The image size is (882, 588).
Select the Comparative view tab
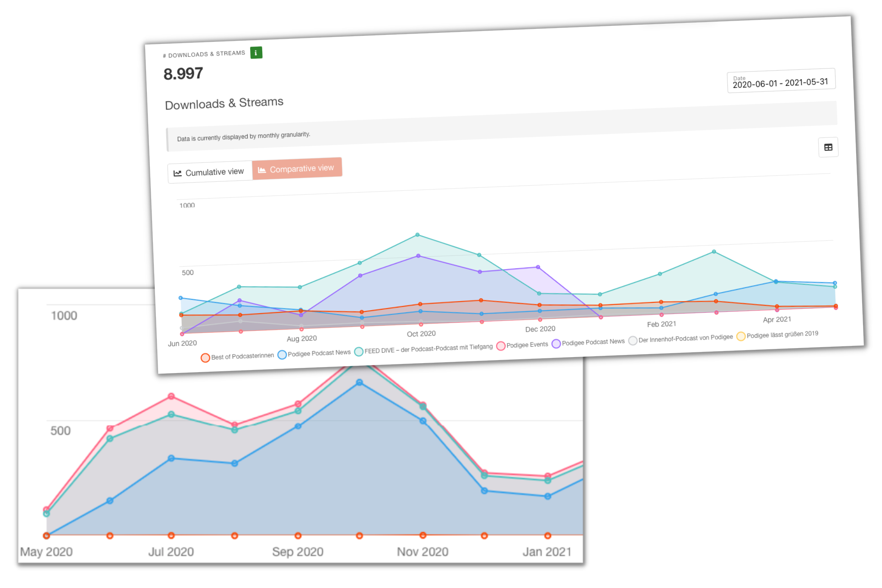point(297,168)
